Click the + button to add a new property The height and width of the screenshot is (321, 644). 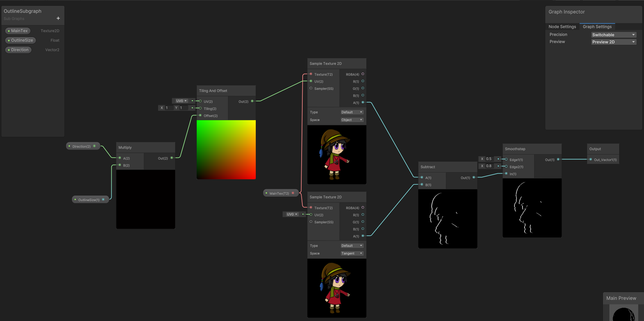point(58,18)
